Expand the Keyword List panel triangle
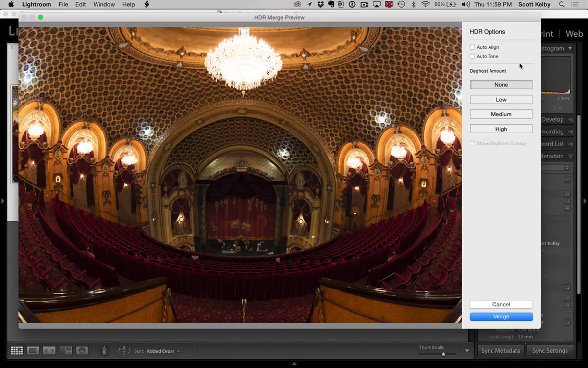The height and width of the screenshot is (368, 588). click(x=570, y=144)
